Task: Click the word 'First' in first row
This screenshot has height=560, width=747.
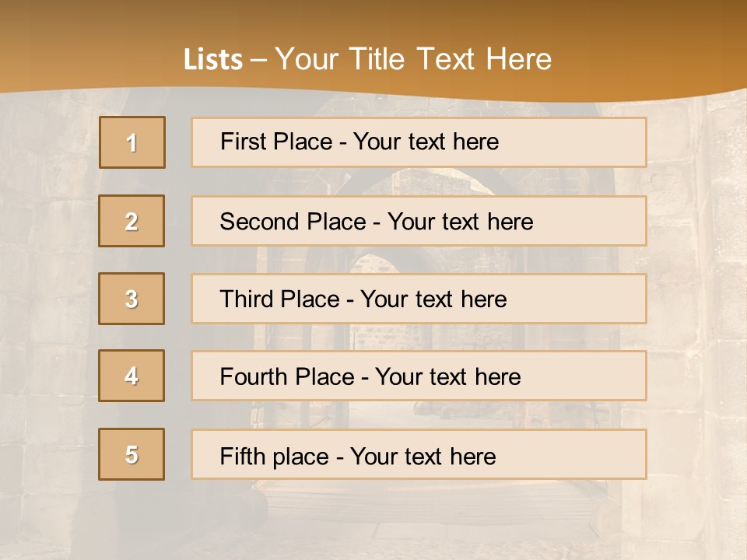Action: pyautogui.click(x=242, y=142)
